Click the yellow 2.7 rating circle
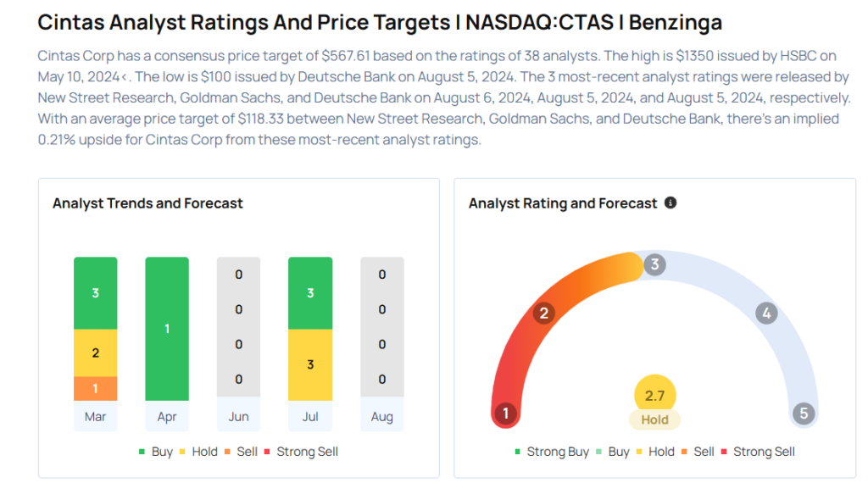The height and width of the screenshot is (483, 868). tap(654, 395)
